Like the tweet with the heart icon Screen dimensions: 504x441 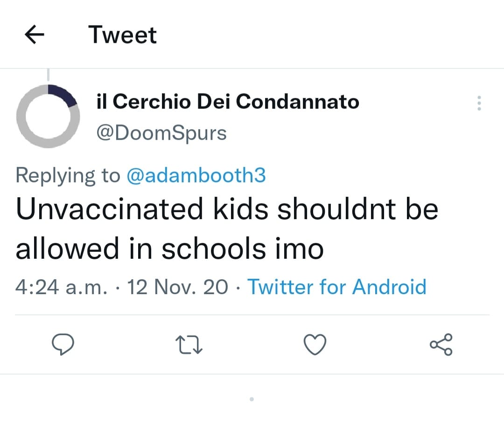(x=315, y=345)
